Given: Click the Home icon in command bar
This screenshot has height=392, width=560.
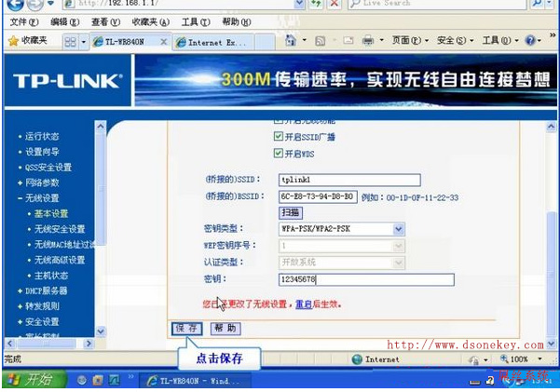Looking at the screenshot, I should click(291, 40).
